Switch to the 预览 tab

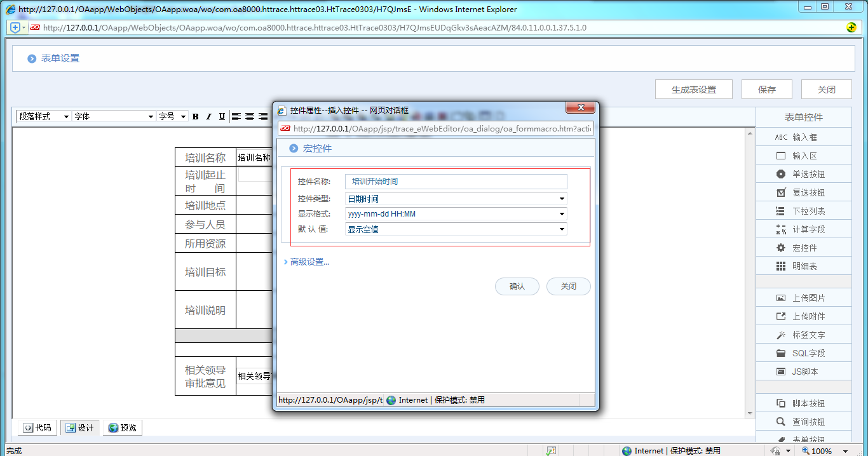(x=122, y=427)
